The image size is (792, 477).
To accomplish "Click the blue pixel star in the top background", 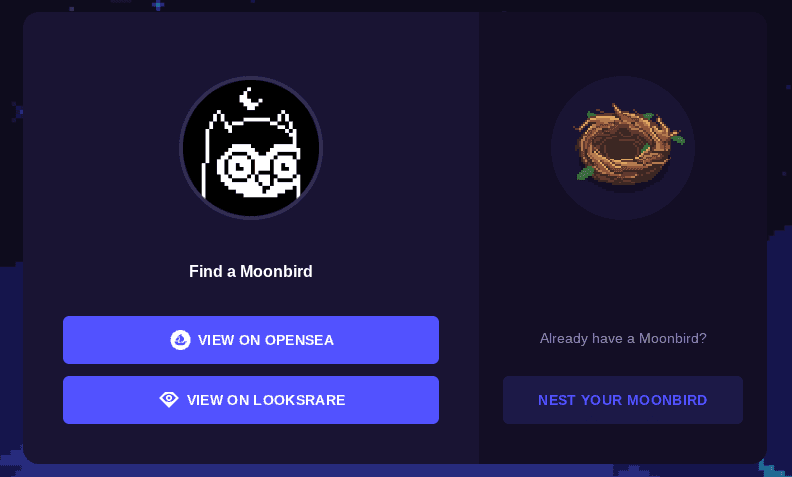I will [x=158, y=5].
